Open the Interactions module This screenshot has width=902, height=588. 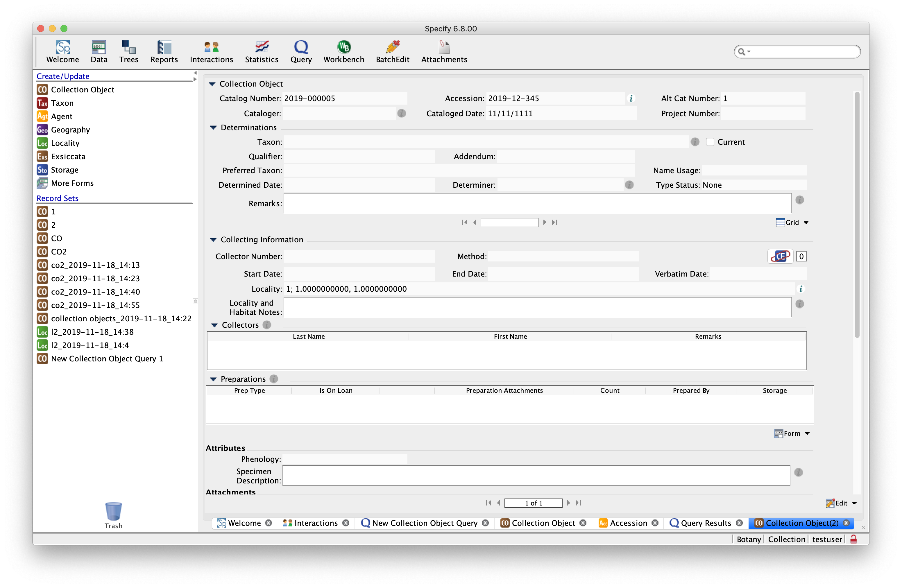211,51
